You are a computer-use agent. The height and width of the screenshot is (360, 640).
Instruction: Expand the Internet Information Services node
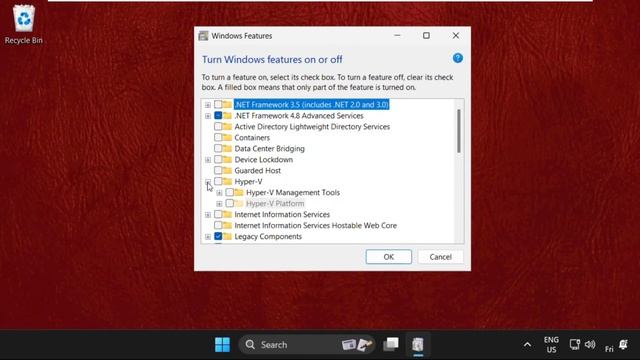coord(208,215)
